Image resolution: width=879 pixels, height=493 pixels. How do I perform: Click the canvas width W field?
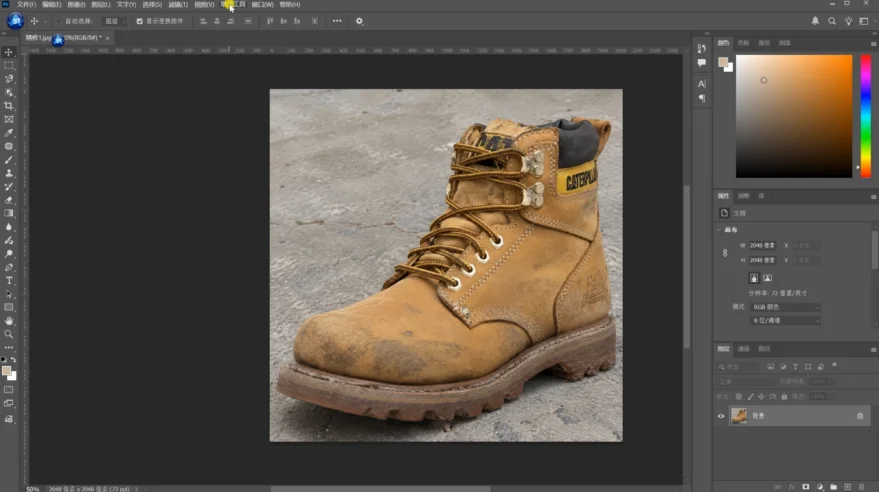click(x=762, y=246)
